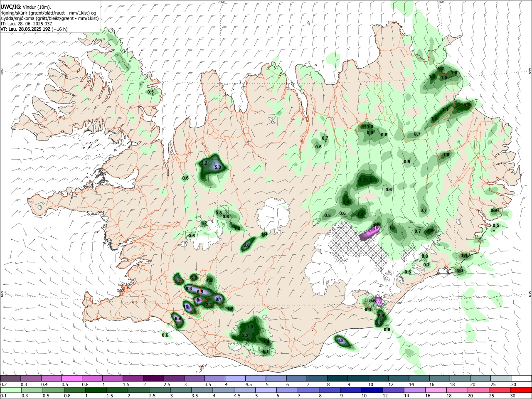Image resolution: width=532 pixels, height=399 pixels.
Task: Click the '2.9' value in the southeast
Action: click(x=380, y=316)
